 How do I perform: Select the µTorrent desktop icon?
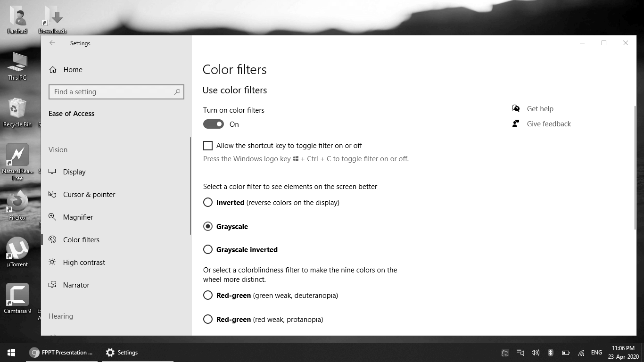click(x=17, y=252)
